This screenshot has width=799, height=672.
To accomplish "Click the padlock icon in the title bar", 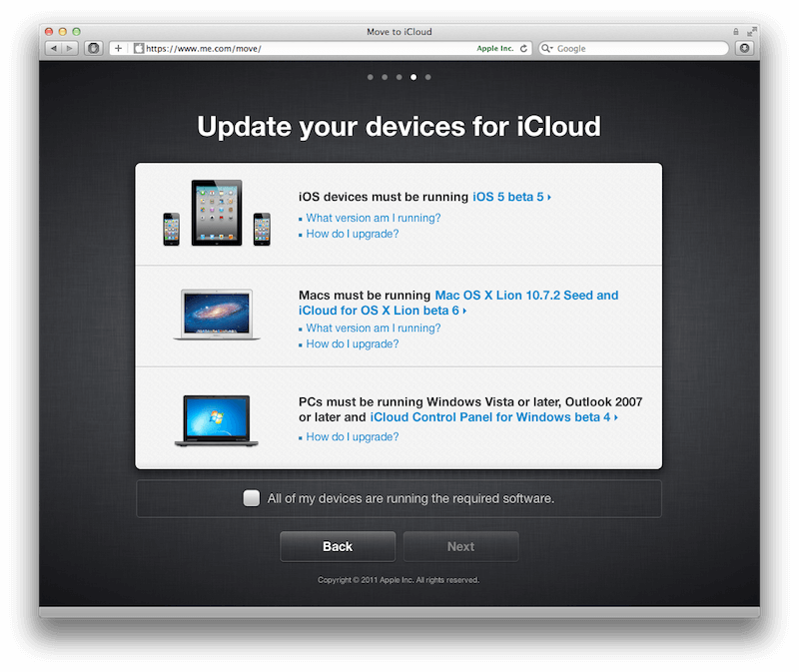I will [x=736, y=32].
